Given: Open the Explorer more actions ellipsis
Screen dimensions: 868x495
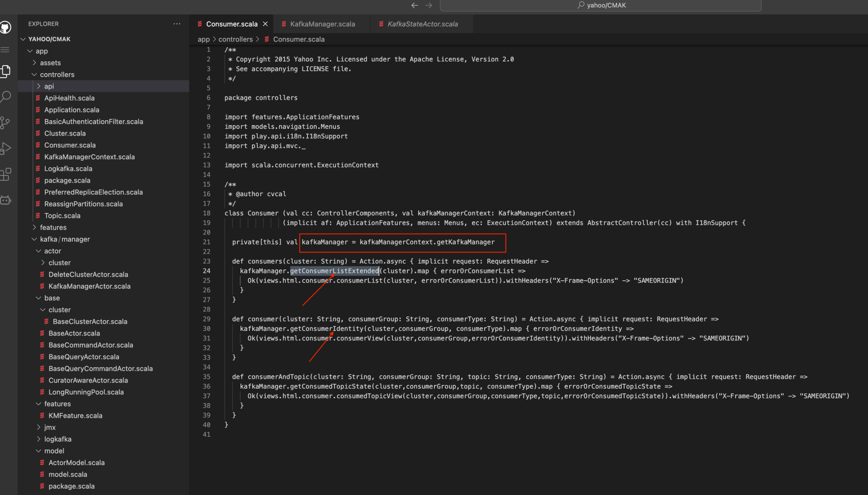Looking at the screenshot, I should (177, 24).
